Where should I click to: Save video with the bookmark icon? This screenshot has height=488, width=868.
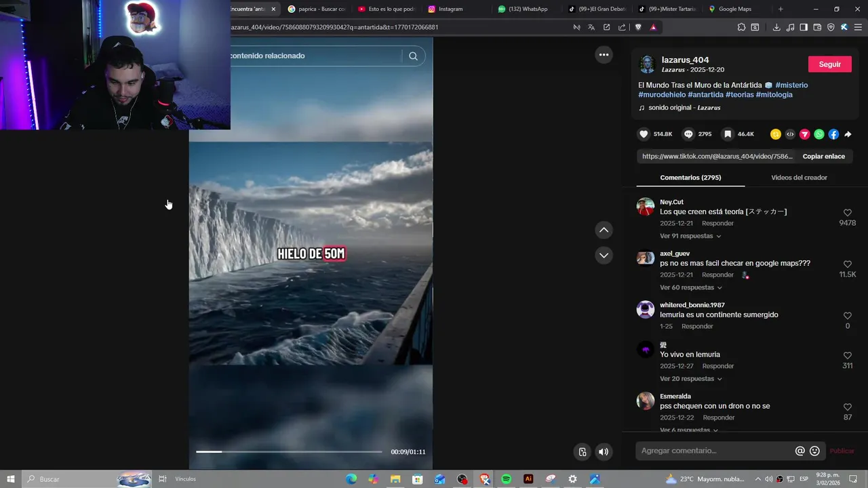[x=728, y=134]
